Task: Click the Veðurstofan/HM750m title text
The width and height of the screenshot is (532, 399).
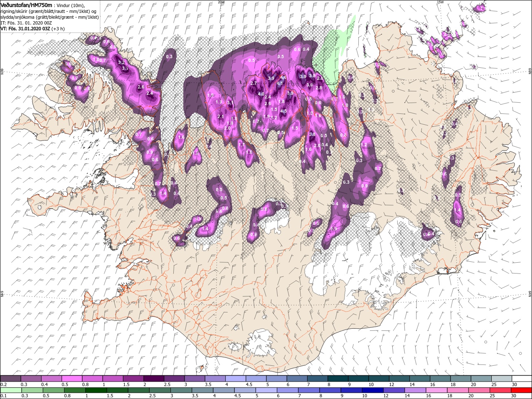Action: point(26,5)
